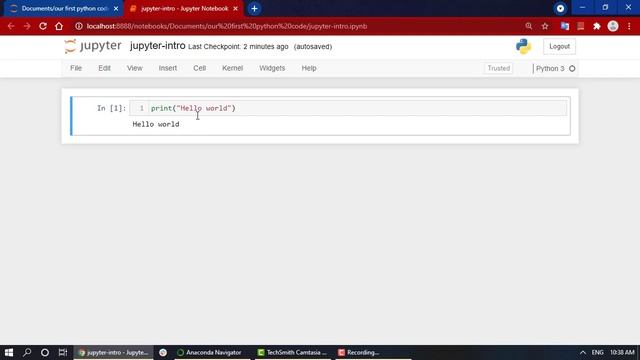Open a new browser tab

coord(254,9)
